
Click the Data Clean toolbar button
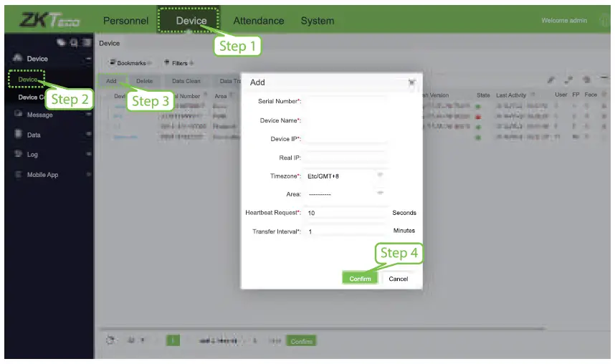186,81
